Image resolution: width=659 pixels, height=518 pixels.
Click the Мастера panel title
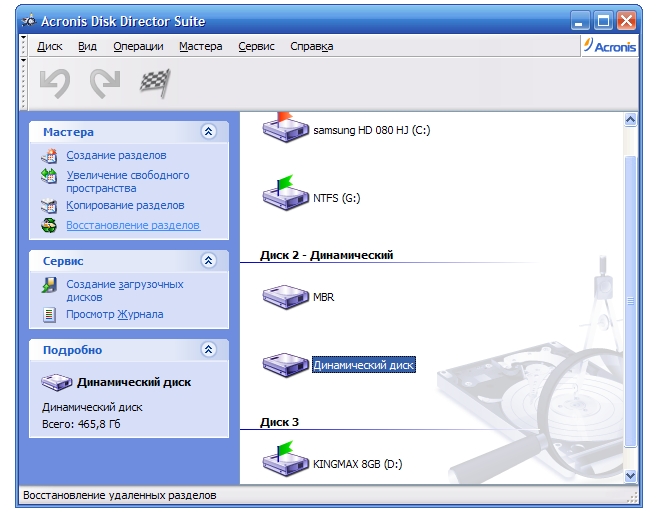[69, 132]
